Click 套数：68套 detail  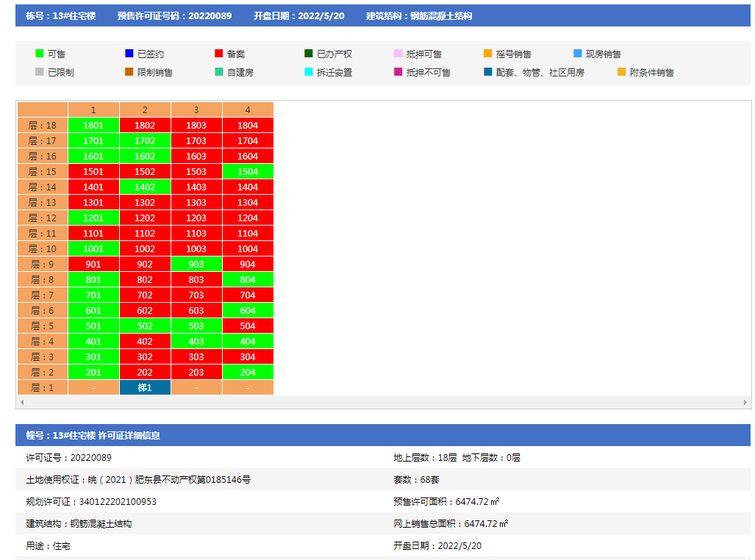[x=417, y=480]
